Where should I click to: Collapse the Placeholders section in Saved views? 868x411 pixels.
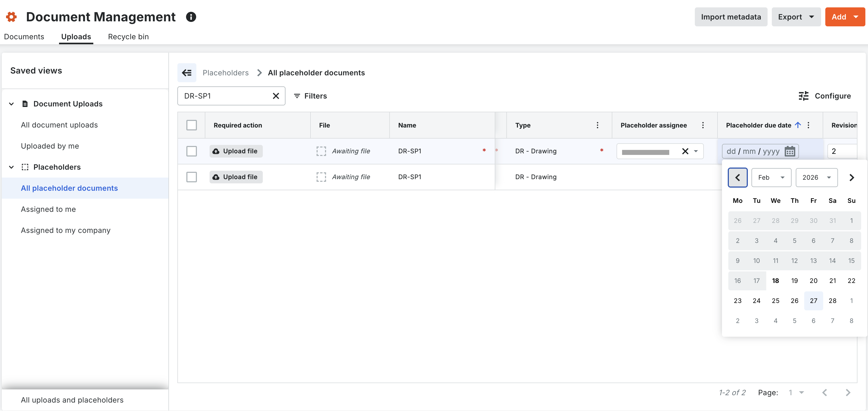[11, 167]
